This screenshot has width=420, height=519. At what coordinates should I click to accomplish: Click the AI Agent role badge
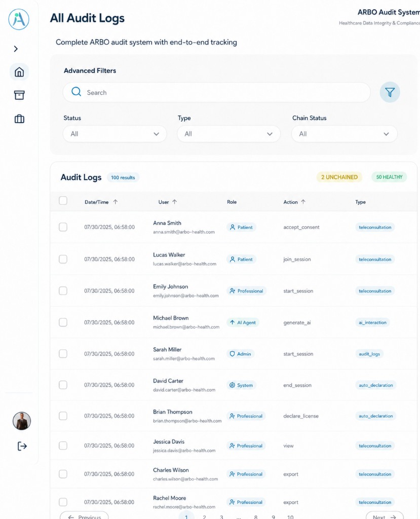tap(243, 322)
